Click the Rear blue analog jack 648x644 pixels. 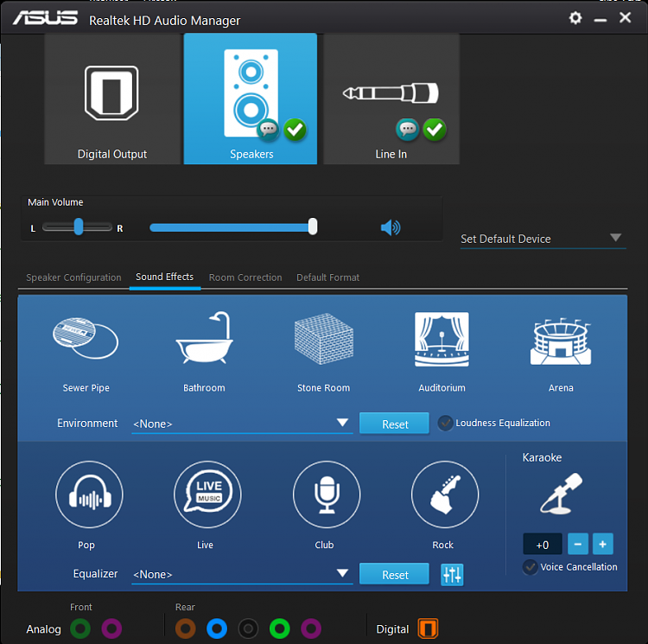coord(217,628)
